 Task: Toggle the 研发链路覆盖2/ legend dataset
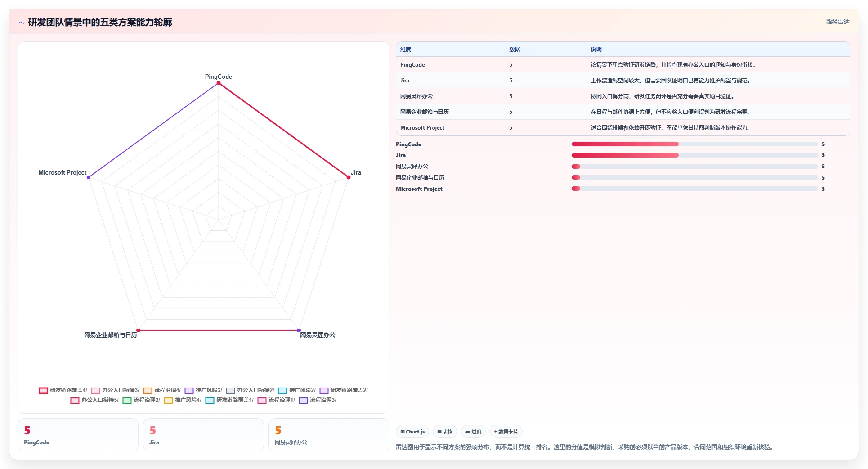pyautogui.click(x=344, y=390)
